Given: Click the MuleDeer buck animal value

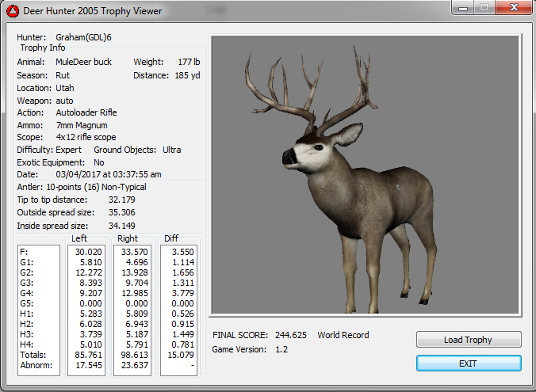Looking at the screenshot, I should point(83,62).
